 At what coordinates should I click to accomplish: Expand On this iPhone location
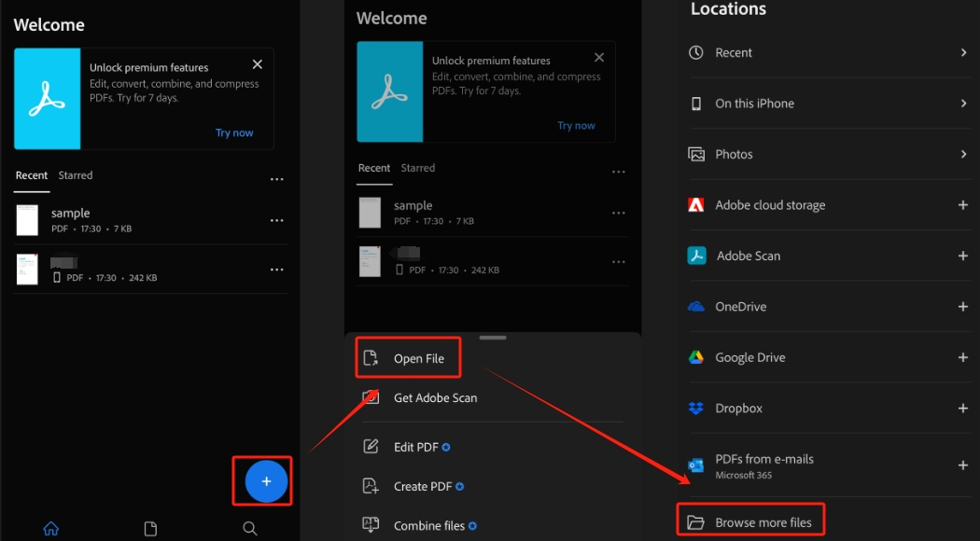pyautogui.click(x=963, y=104)
